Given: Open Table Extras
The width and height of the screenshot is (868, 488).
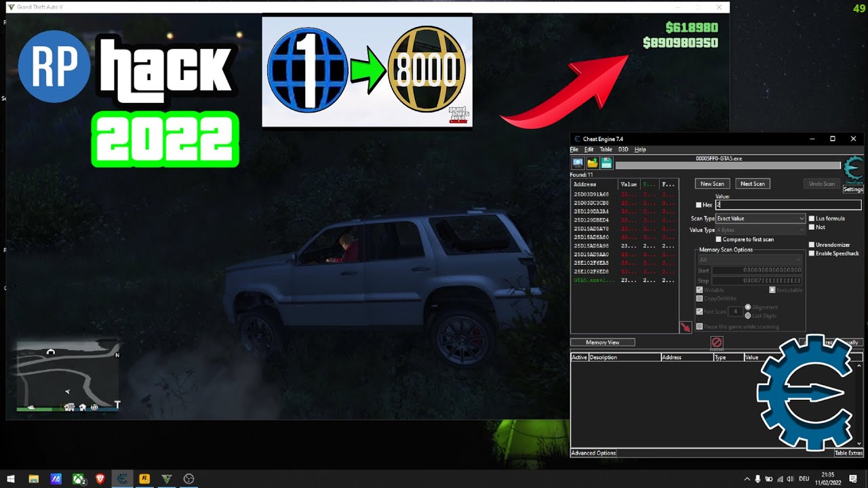Looking at the screenshot, I should click(x=848, y=453).
